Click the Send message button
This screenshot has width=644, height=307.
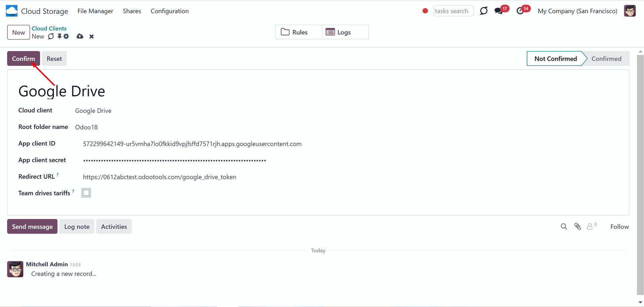[32, 227]
